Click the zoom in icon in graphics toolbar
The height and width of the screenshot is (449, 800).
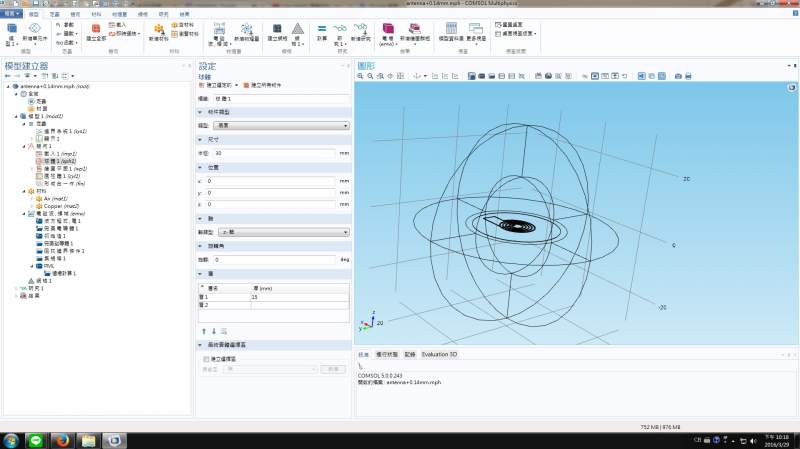pyautogui.click(x=362, y=76)
